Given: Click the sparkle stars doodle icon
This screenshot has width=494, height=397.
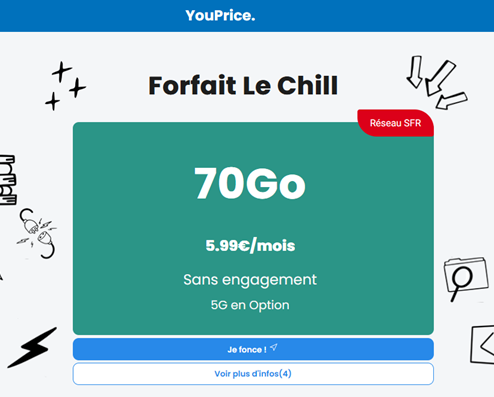Looking at the screenshot, I should pos(65,86).
